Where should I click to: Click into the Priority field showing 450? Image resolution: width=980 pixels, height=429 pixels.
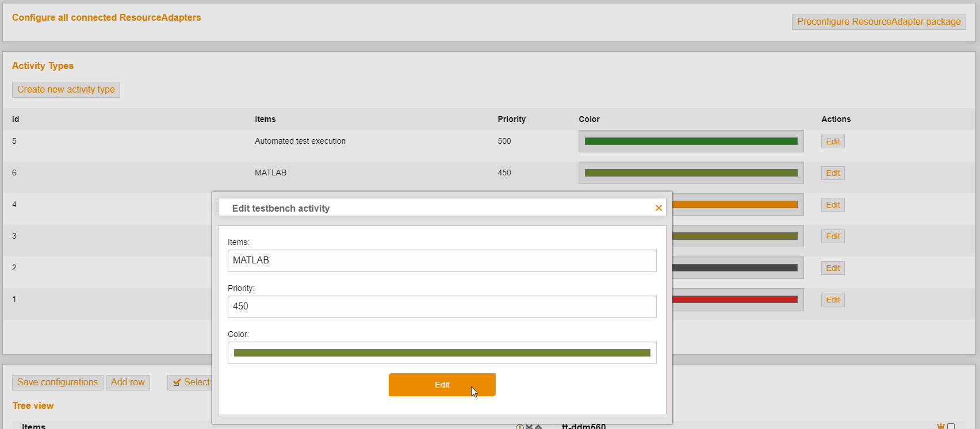coord(442,307)
